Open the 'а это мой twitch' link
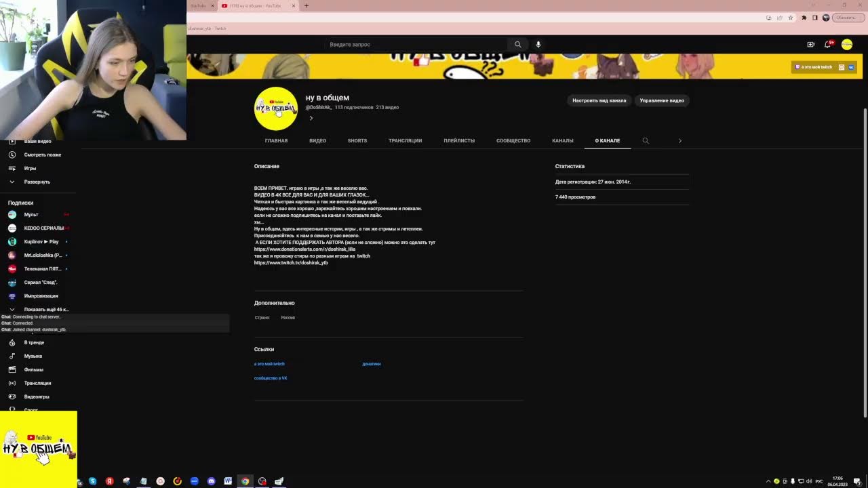Image resolution: width=868 pixels, height=488 pixels. 269,364
